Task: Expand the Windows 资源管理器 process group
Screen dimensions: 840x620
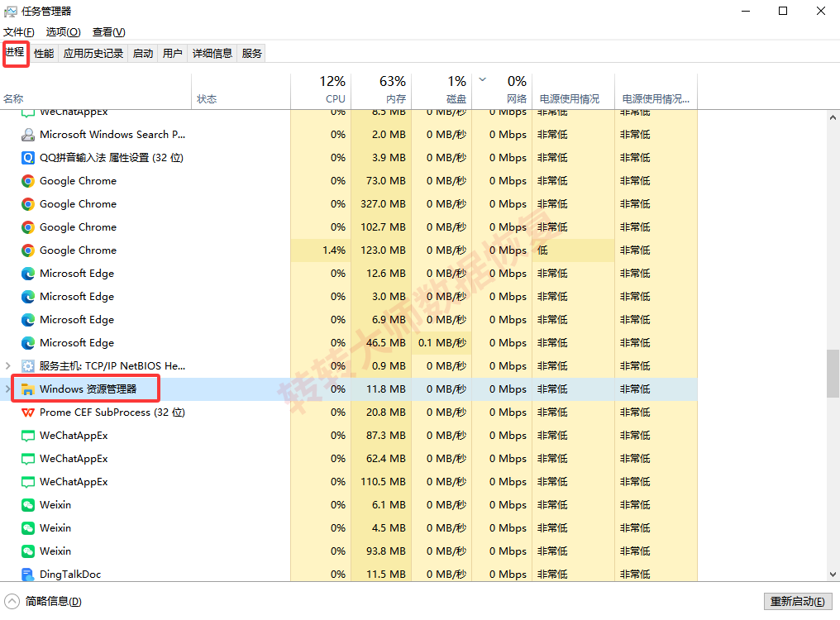Action: click(8, 389)
